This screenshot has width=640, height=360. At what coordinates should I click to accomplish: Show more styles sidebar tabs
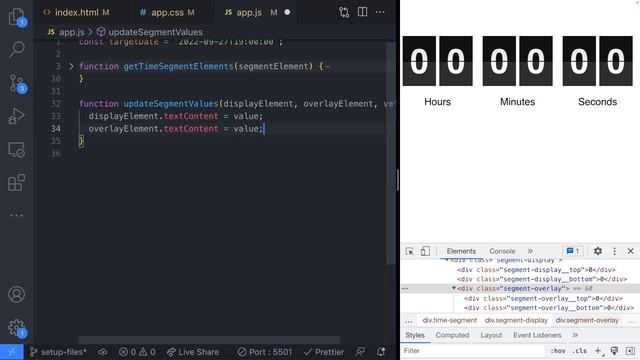575,335
